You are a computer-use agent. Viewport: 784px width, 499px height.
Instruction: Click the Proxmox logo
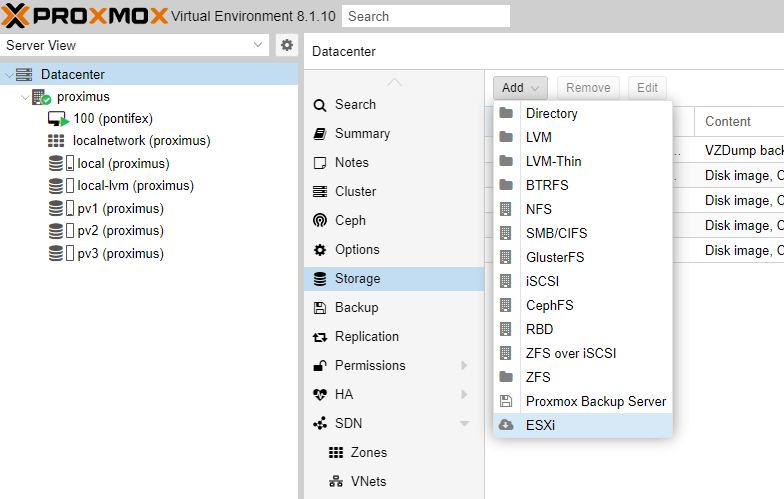[84, 16]
